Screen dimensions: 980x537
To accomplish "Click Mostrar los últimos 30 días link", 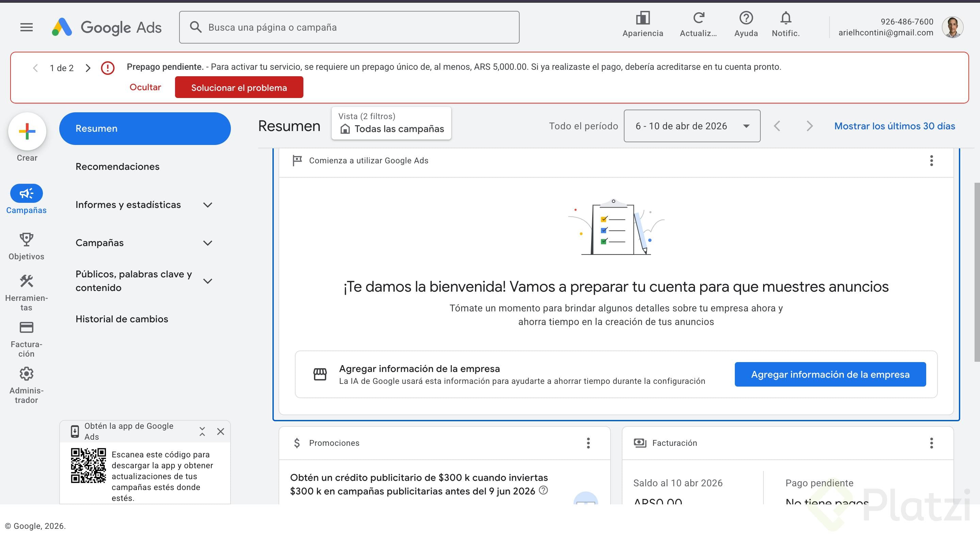I will click(x=894, y=126).
